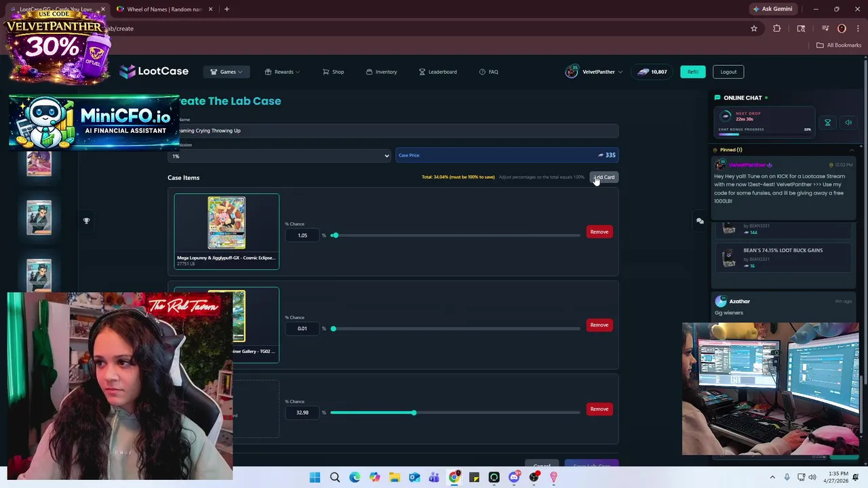Adjust the 32.98% chance slider handle

(x=413, y=413)
